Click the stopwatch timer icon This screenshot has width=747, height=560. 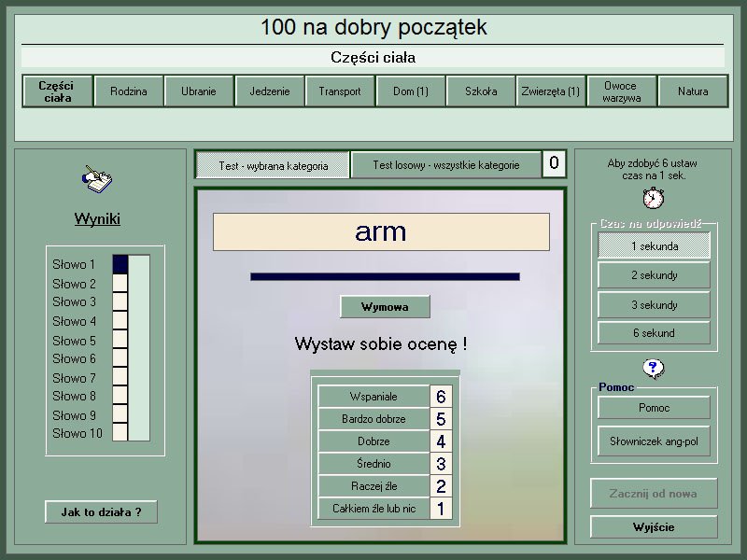click(x=654, y=198)
